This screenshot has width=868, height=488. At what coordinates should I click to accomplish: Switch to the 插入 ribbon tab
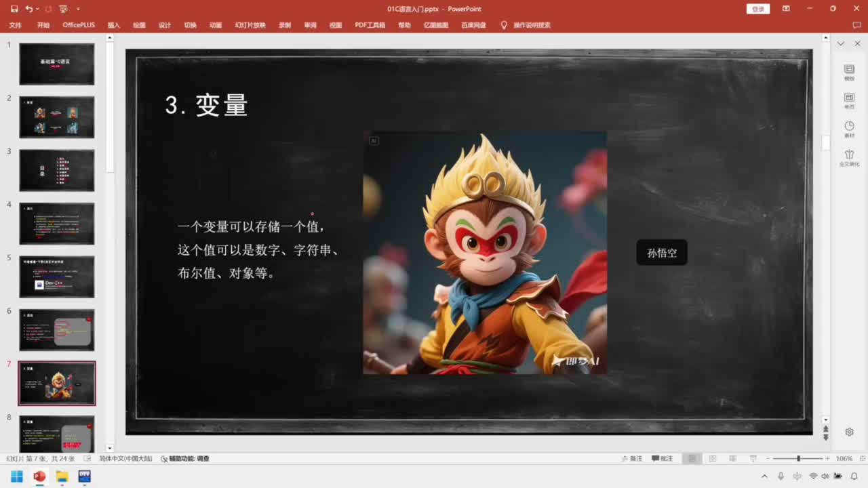coord(114,25)
